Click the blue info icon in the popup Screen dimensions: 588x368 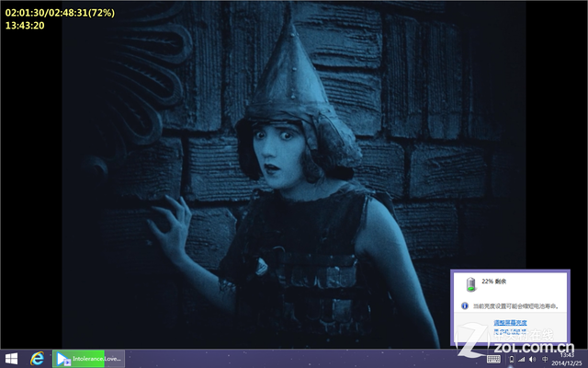[465, 305]
